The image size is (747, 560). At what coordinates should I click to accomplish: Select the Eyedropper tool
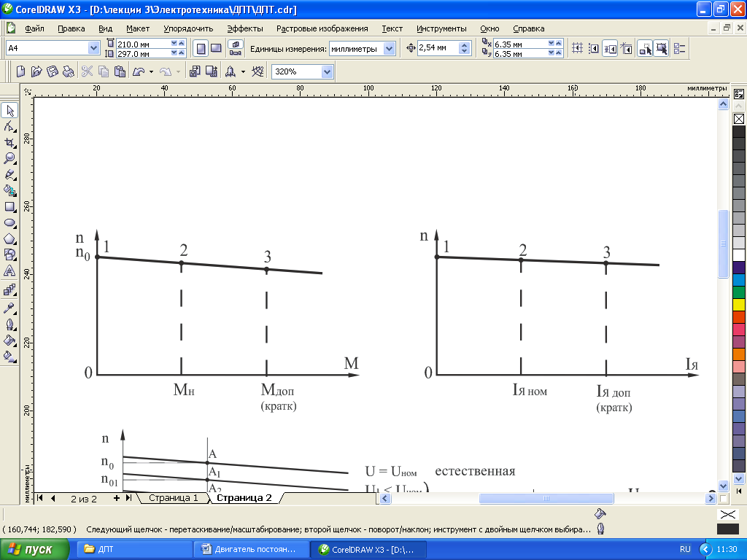pyautogui.click(x=9, y=308)
